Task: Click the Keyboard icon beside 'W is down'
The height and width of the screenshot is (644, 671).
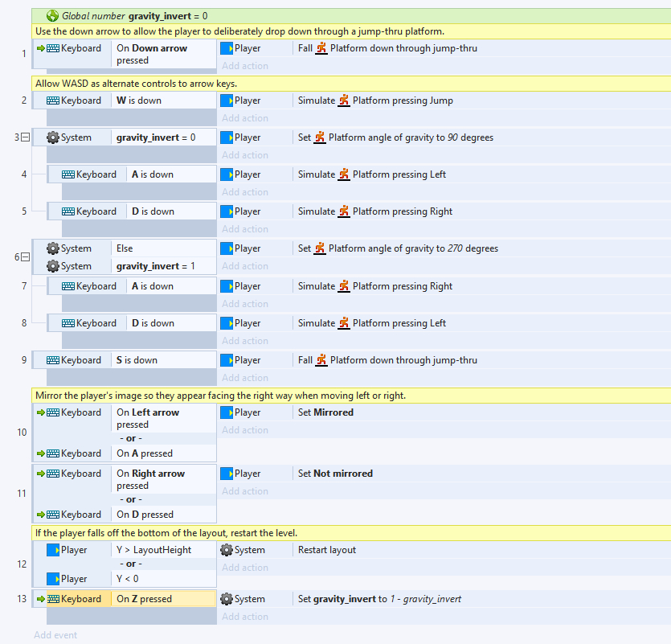Action: pos(53,100)
